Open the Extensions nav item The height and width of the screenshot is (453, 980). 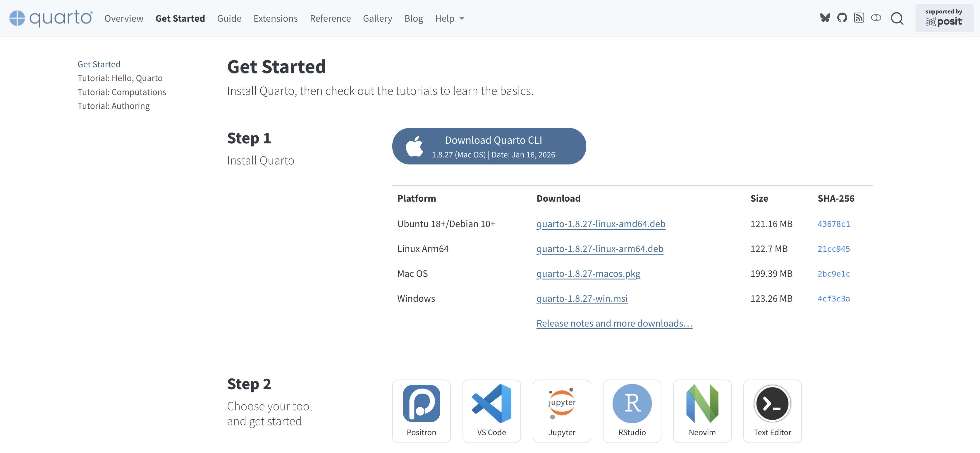click(x=276, y=18)
